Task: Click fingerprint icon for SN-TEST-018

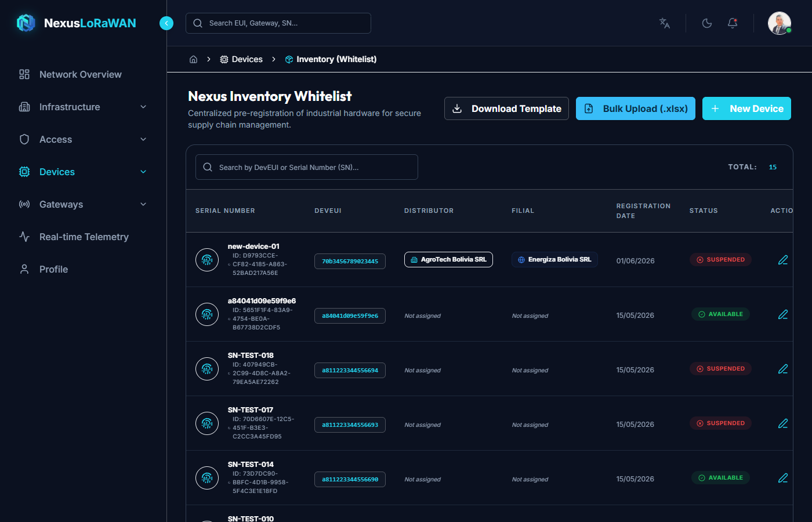Action: point(207,369)
